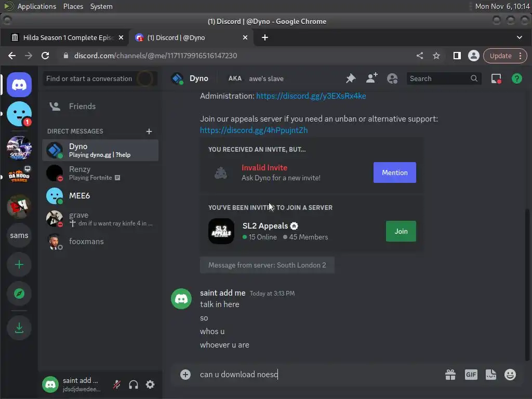The image size is (532, 399).
Task: Open Discord home direct messages icon
Action: tap(19, 85)
